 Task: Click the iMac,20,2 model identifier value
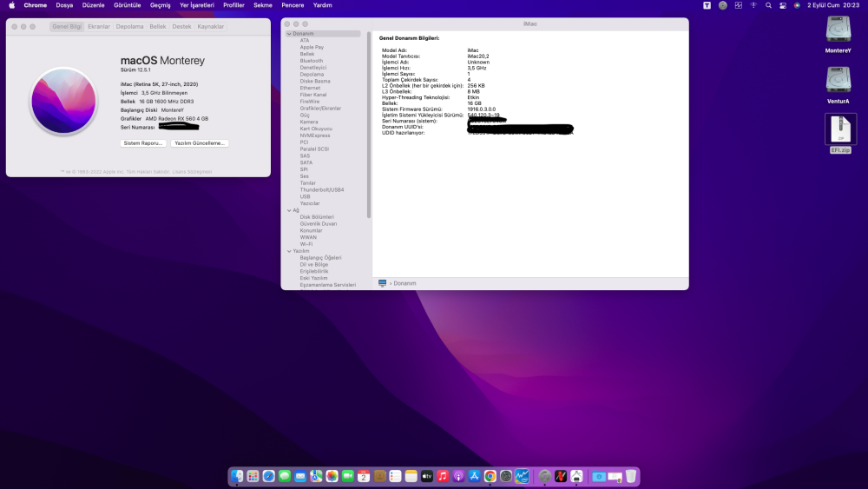477,56
